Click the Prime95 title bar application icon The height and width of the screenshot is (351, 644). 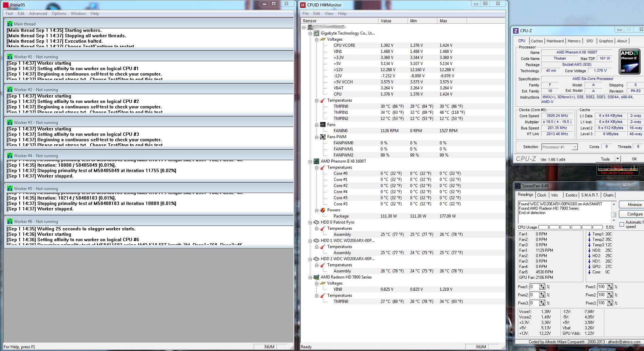click(6, 5)
